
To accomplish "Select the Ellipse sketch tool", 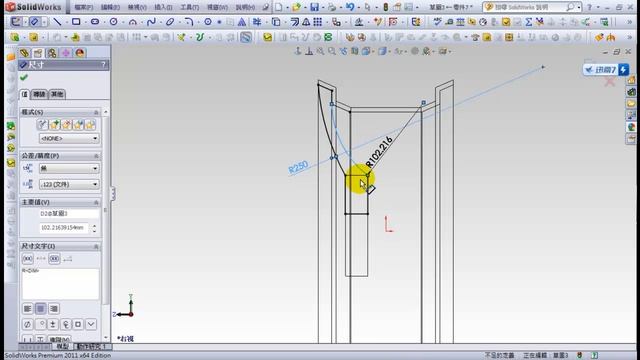I will [x=170, y=22].
